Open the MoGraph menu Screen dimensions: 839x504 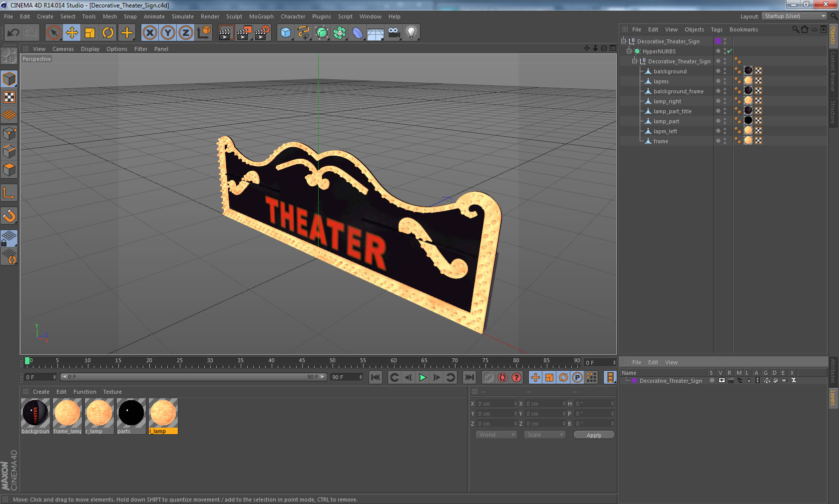pyautogui.click(x=261, y=16)
